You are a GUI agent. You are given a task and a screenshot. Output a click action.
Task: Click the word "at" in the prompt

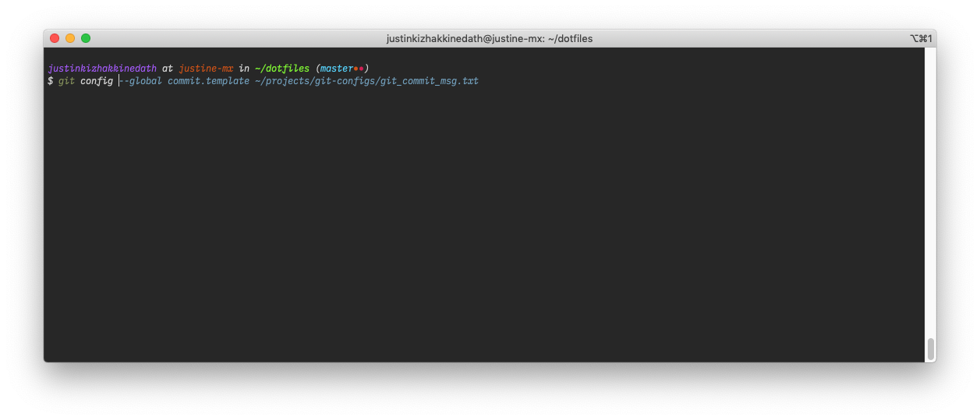coord(168,69)
